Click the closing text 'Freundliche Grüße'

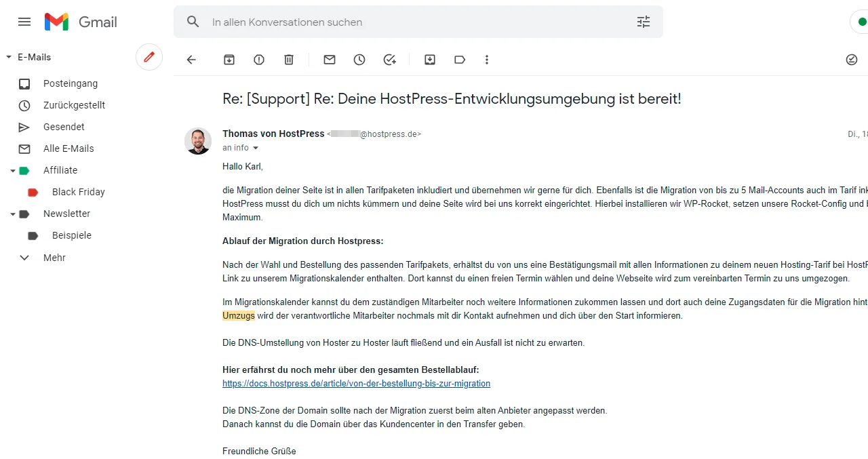click(x=259, y=452)
